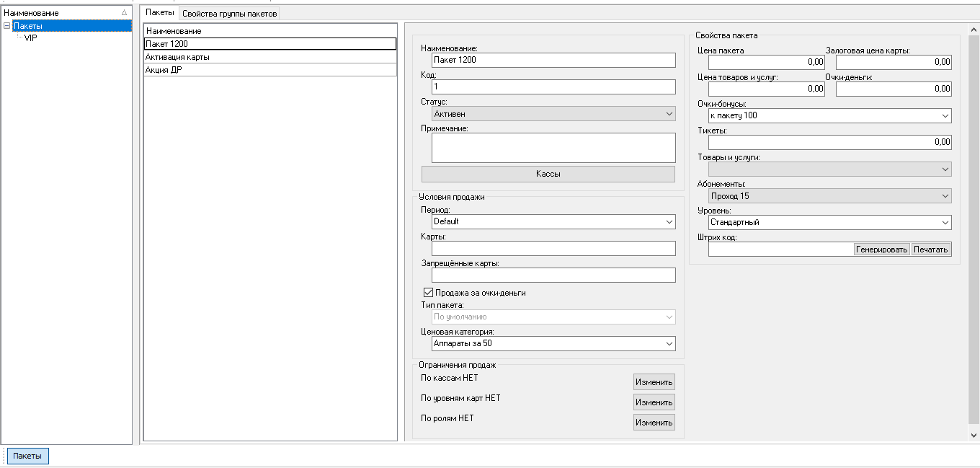This screenshot has width=980, height=468.
Task: Open the Статус dropdown
Action: (x=553, y=113)
